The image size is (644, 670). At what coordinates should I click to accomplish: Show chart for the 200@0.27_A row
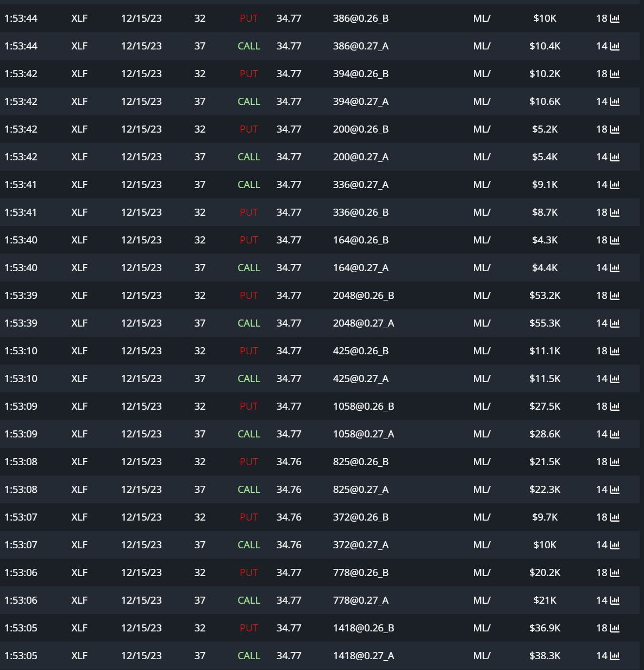point(615,157)
